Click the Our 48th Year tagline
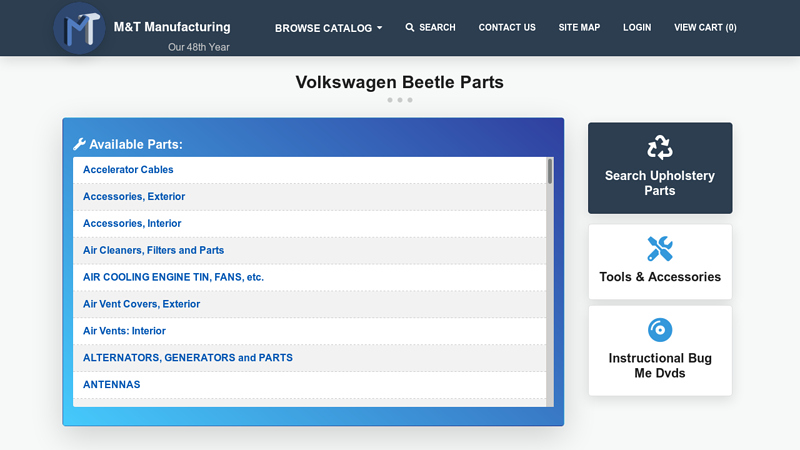The image size is (800, 450). pyautogui.click(x=199, y=47)
